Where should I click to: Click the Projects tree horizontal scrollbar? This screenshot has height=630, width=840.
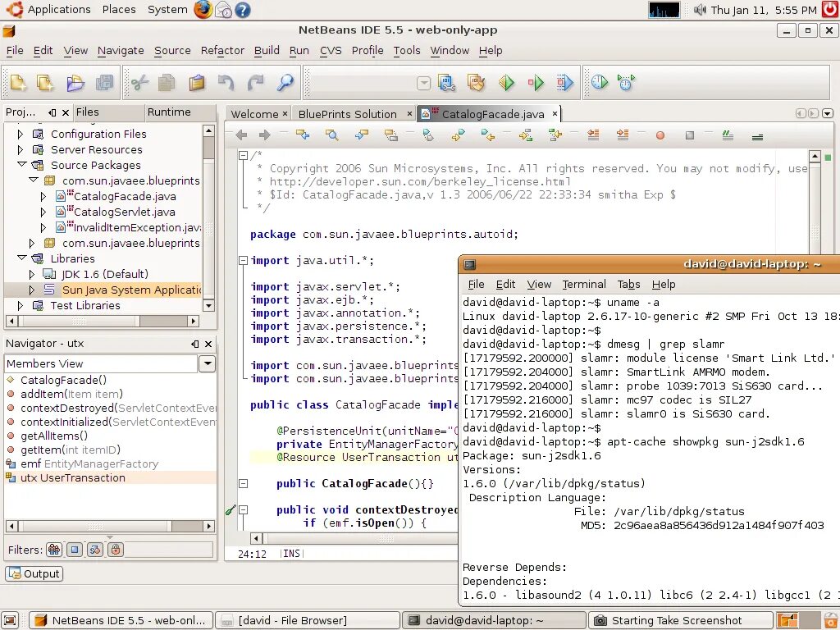103,321
